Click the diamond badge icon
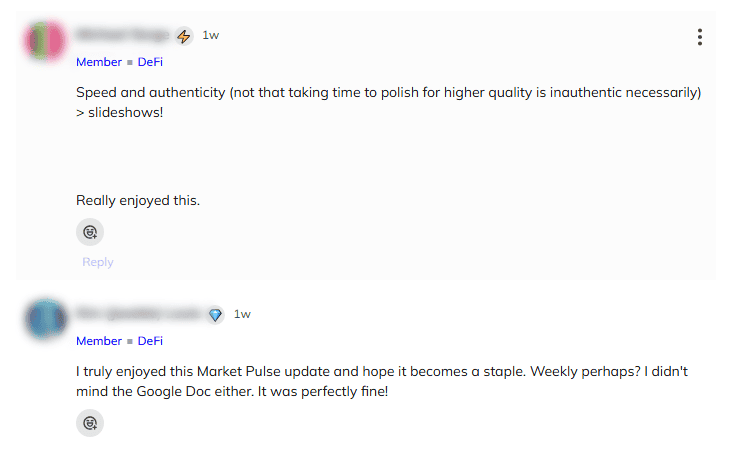The height and width of the screenshot is (460, 730). tap(215, 315)
